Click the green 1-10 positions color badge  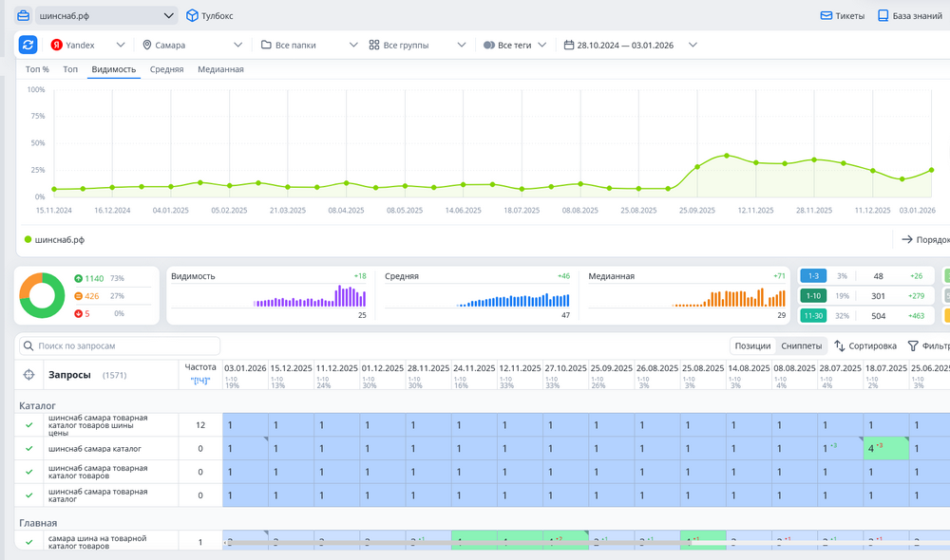point(813,296)
